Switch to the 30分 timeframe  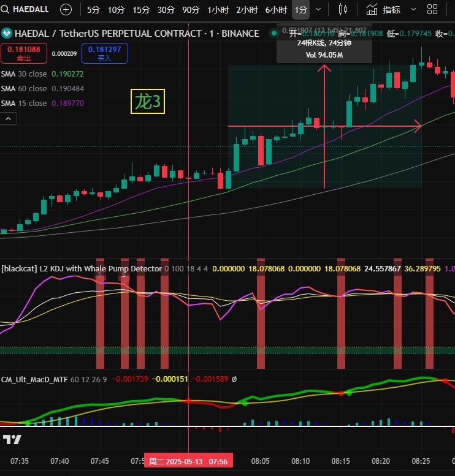(166, 10)
